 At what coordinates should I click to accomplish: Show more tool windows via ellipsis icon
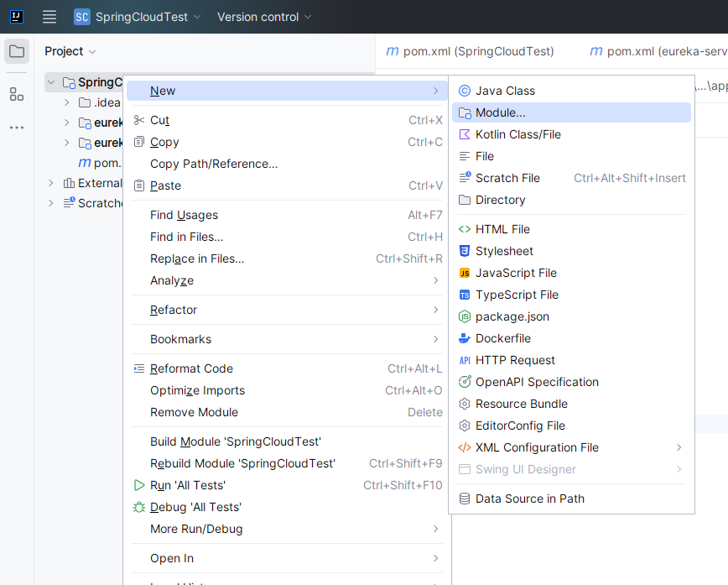click(x=17, y=128)
